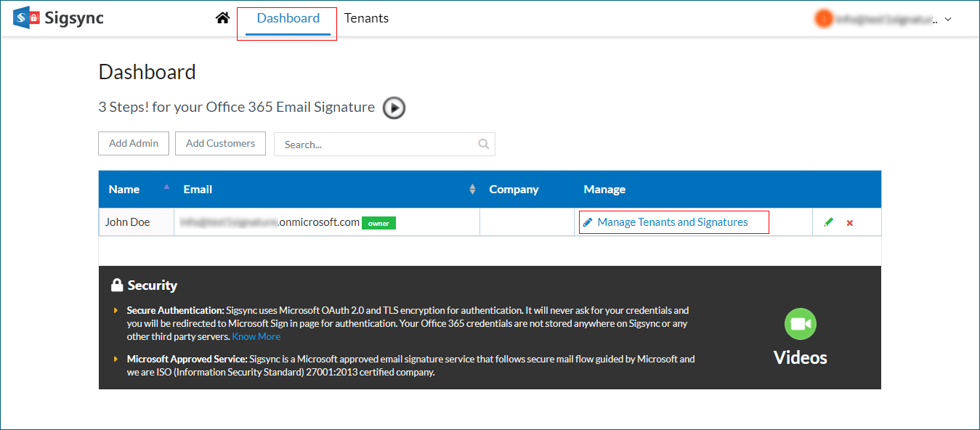Select the John Doe name cell
The height and width of the screenshot is (430, 980).
[x=137, y=222]
